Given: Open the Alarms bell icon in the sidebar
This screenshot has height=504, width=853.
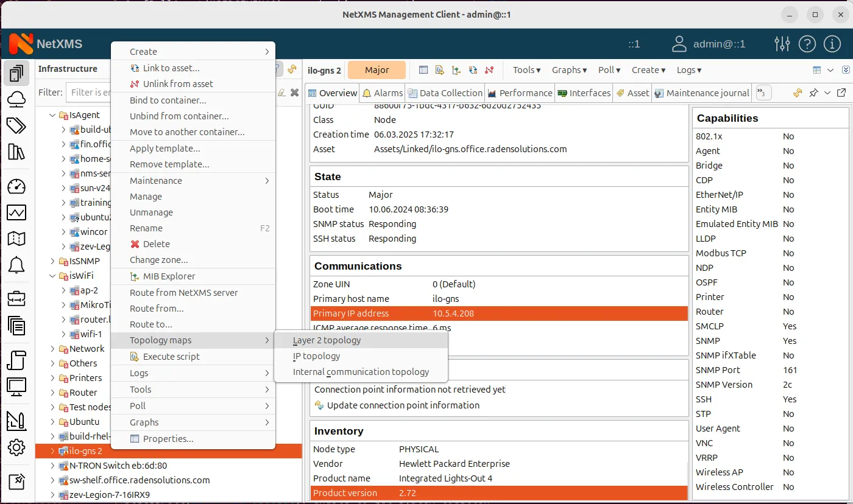Looking at the screenshot, I should pos(16,265).
